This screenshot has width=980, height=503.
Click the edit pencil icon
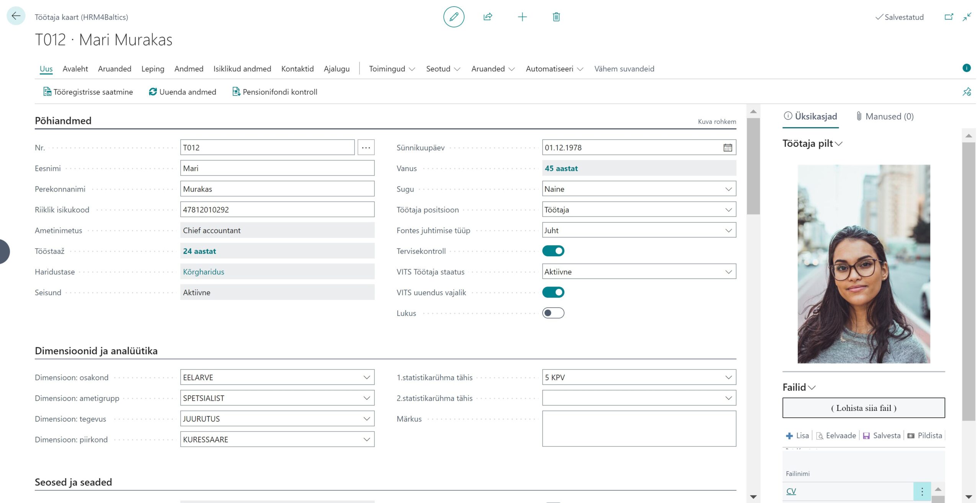click(454, 17)
